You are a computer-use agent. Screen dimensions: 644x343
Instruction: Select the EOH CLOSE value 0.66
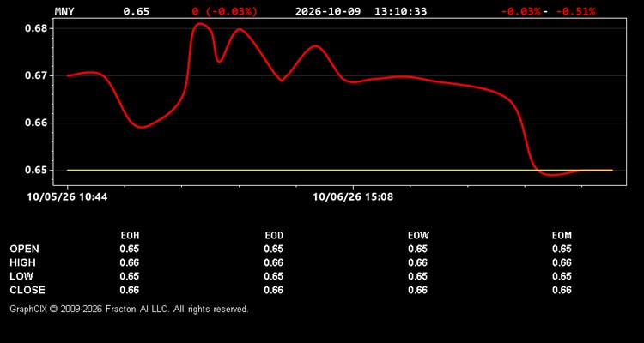[x=130, y=290]
